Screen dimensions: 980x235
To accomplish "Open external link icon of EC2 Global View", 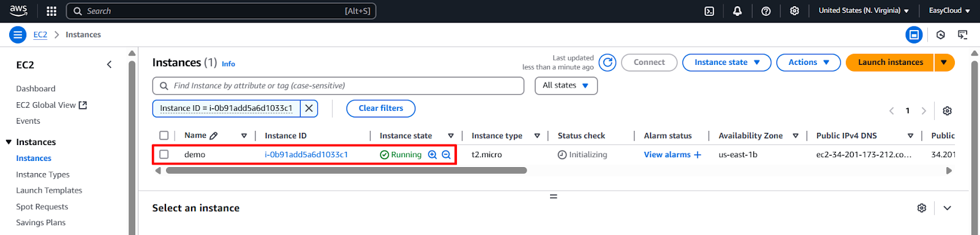I will pyautogui.click(x=83, y=105).
